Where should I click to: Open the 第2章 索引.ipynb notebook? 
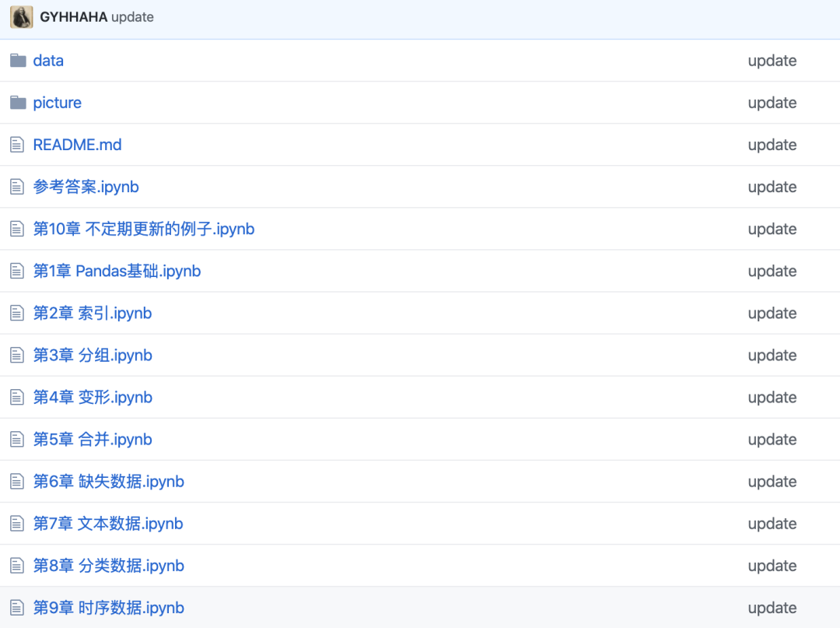click(92, 312)
